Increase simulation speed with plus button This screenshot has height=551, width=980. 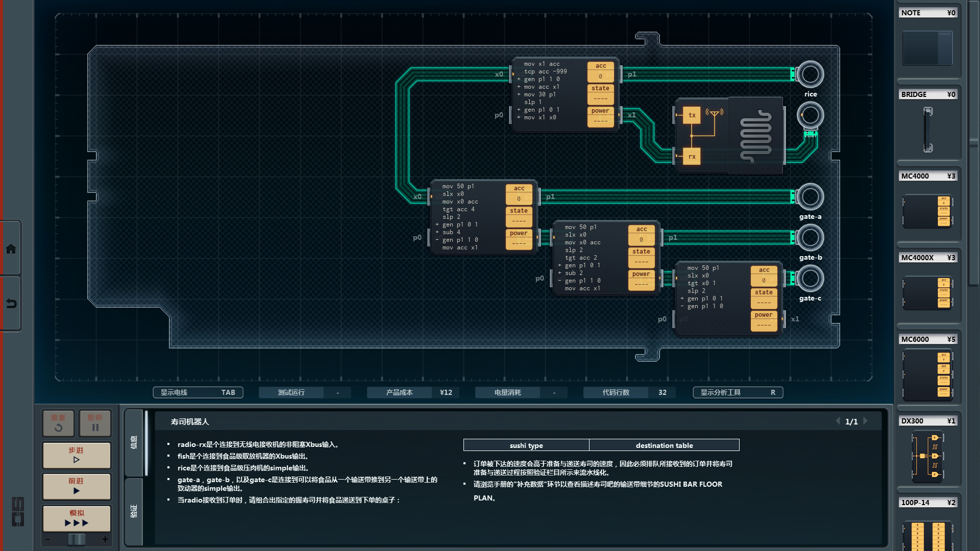[105, 539]
